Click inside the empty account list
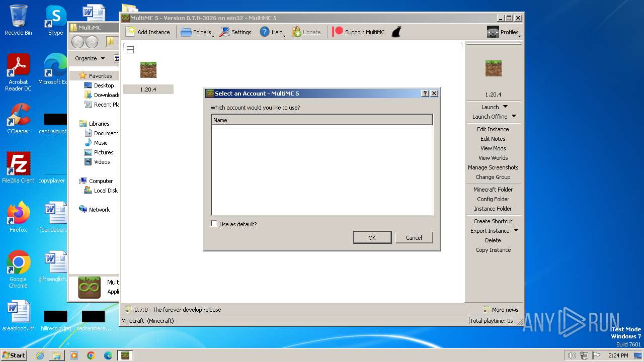The width and height of the screenshot is (644, 362). [x=322, y=170]
